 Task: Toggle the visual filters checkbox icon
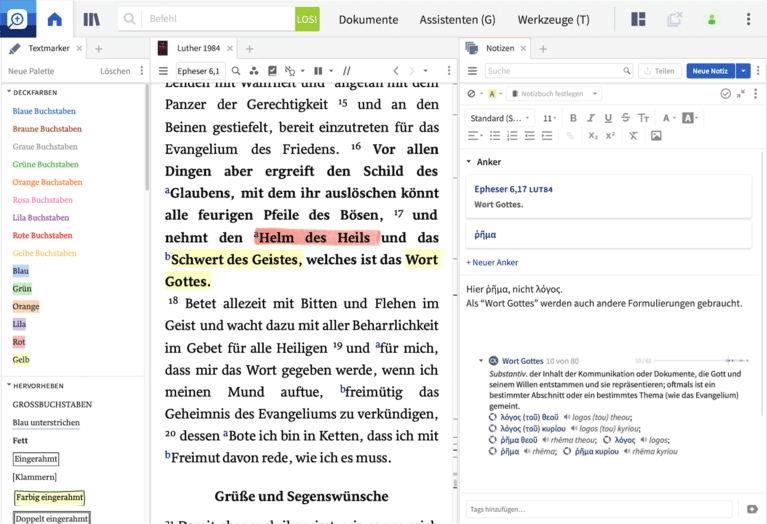[x=272, y=71]
